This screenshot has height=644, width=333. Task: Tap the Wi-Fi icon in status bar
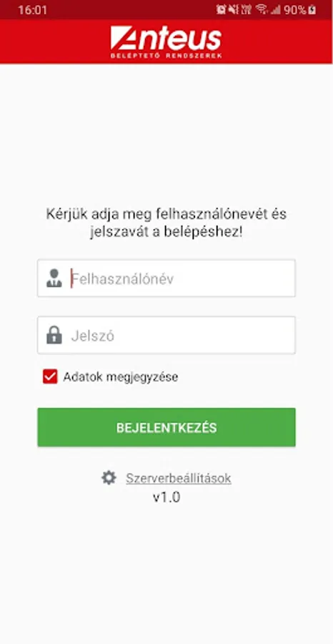coord(261,9)
